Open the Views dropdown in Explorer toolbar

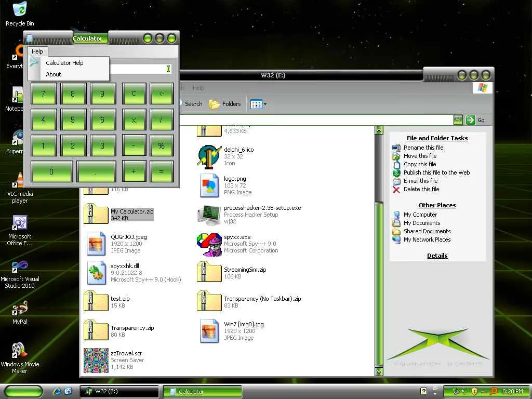258,104
